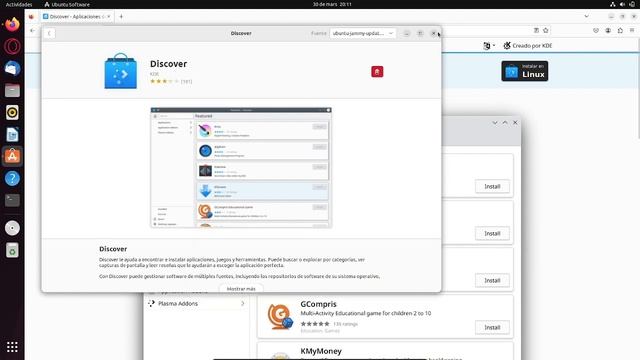Click the Ubuntu Software dock icon
Screen dimensions: 640x360
pyautogui.click(x=12, y=156)
